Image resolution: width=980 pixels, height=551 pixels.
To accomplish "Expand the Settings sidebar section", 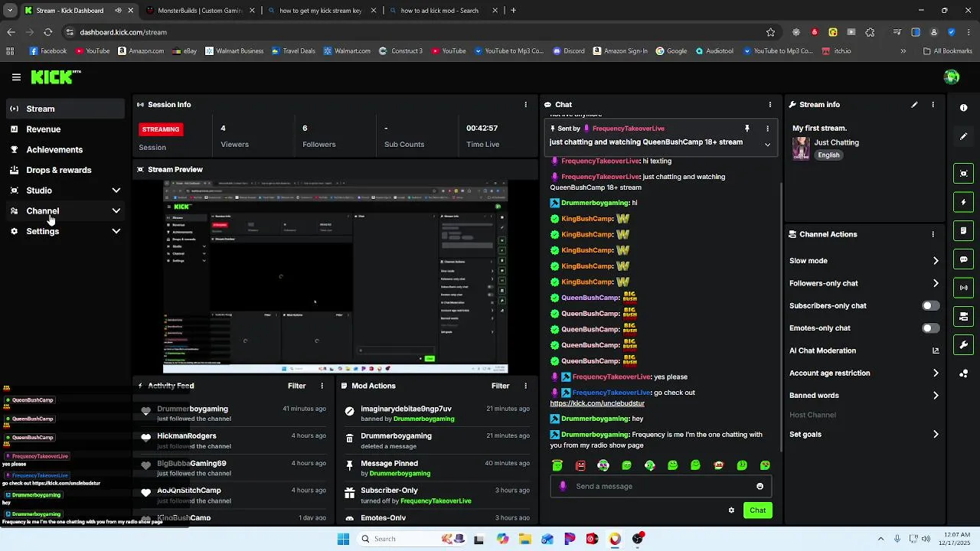I will coord(65,231).
